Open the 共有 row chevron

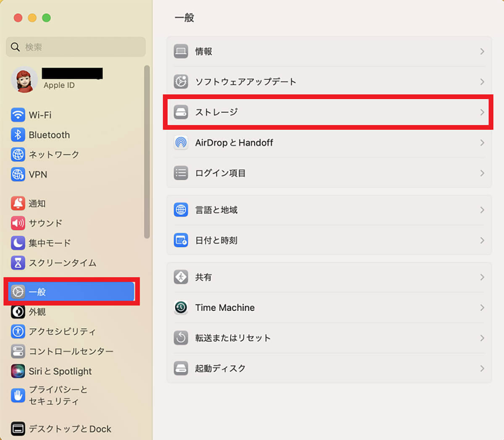[482, 277]
